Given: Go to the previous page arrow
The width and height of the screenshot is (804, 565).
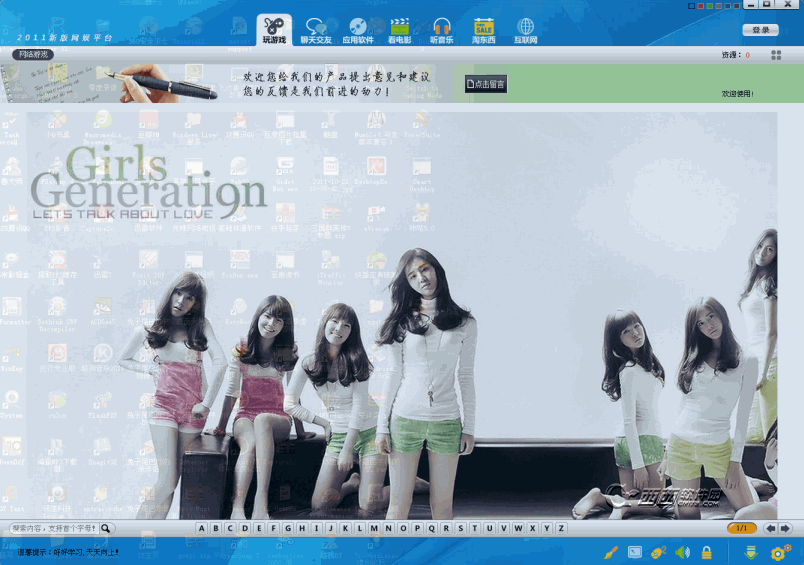Looking at the screenshot, I should [770, 528].
